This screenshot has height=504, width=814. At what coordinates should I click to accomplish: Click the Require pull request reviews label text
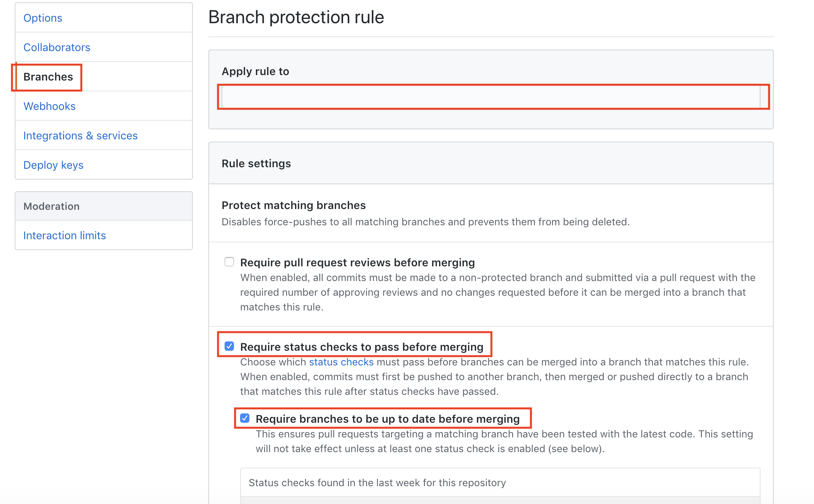click(357, 262)
